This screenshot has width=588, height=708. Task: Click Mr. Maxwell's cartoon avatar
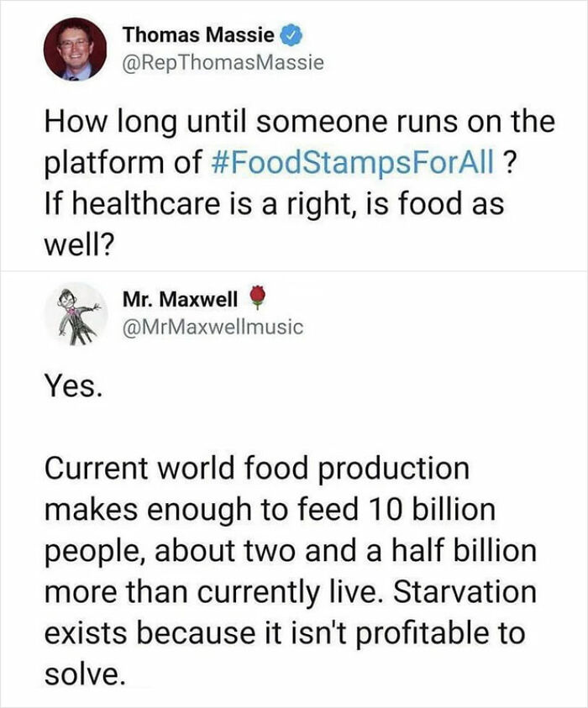click(x=75, y=313)
